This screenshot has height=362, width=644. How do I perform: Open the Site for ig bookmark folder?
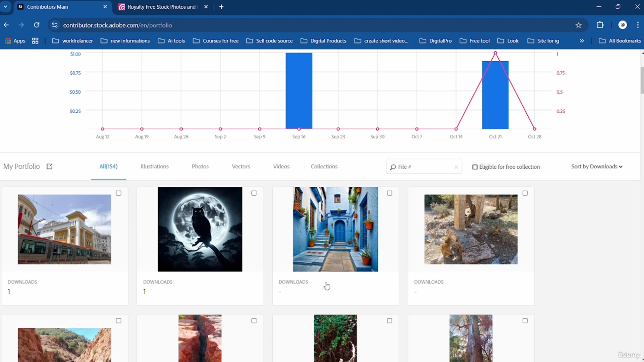coord(543,41)
